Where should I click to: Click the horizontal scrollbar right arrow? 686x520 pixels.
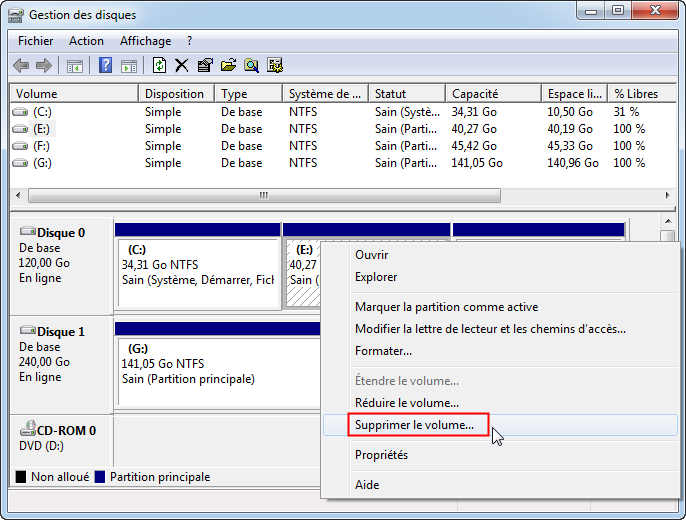point(668,195)
